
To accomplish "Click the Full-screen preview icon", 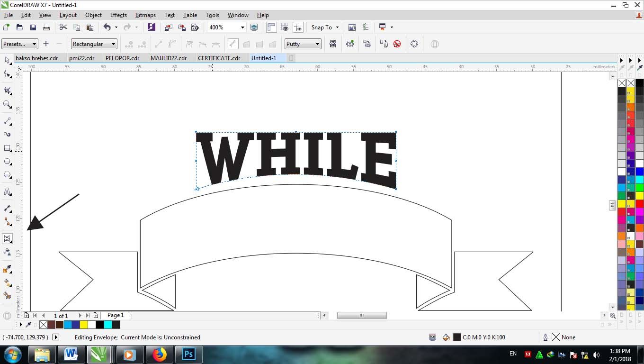I will click(x=254, y=27).
